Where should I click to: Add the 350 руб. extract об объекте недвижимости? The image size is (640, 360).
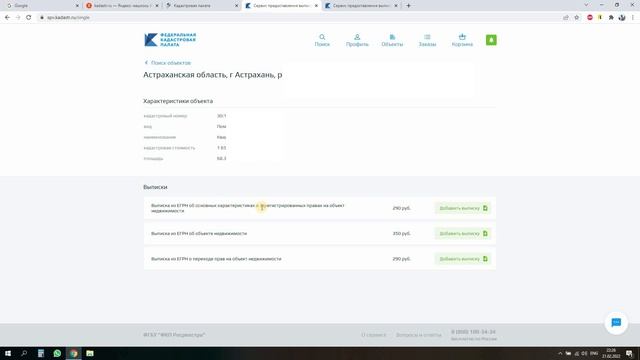[x=463, y=233]
